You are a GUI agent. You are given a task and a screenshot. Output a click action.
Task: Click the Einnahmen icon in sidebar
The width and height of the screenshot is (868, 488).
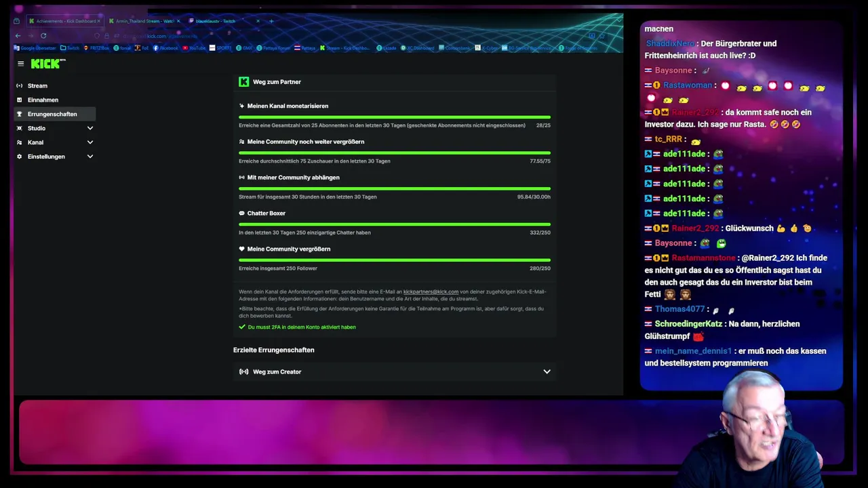point(20,100)
